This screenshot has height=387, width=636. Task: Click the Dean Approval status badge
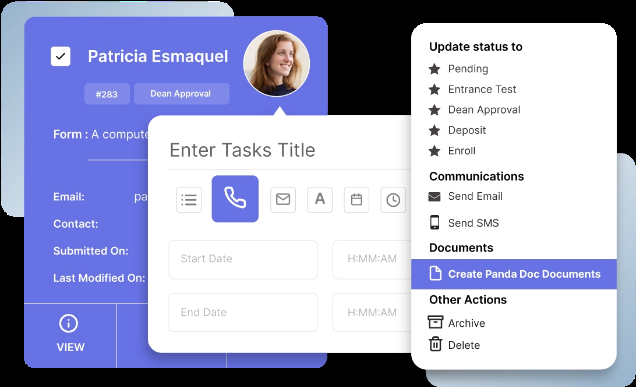tap(181, 94)
